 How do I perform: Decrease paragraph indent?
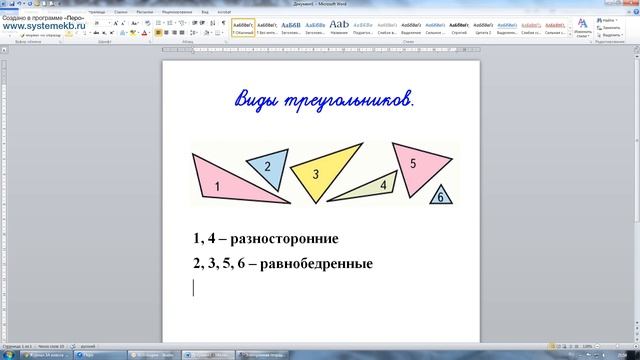pos(195,23)
